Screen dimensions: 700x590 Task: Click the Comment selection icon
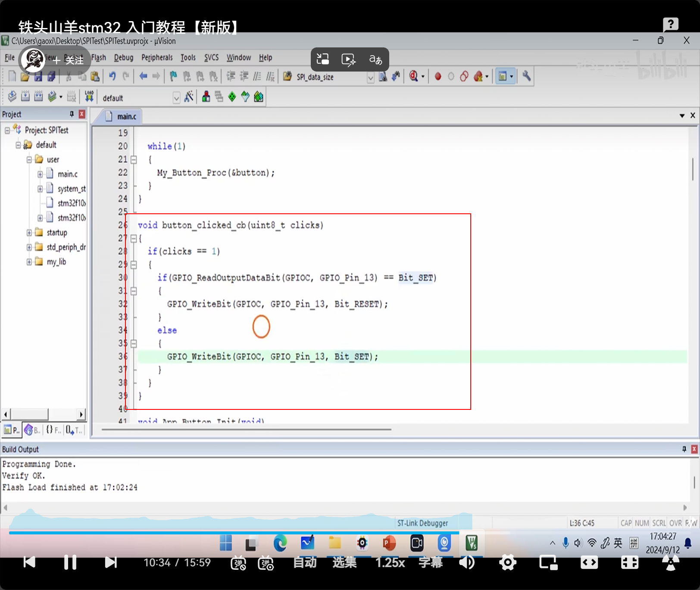pyautogui.click(x=257, y=76)
